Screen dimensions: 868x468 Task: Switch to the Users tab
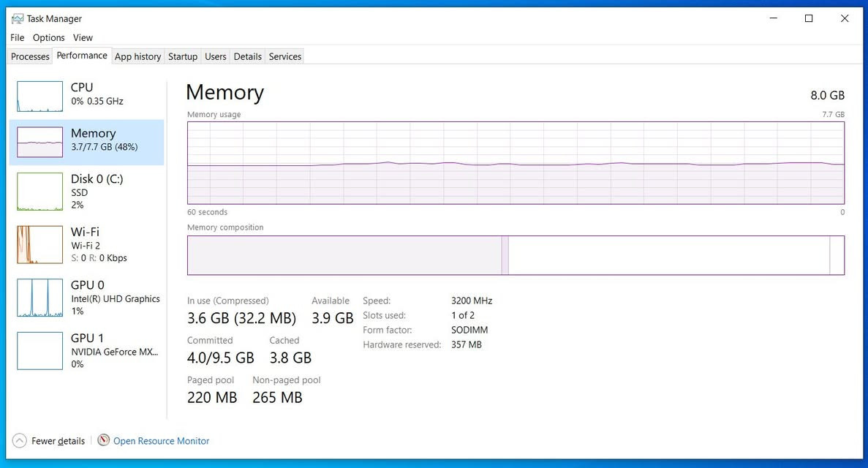tap(215, 56)
